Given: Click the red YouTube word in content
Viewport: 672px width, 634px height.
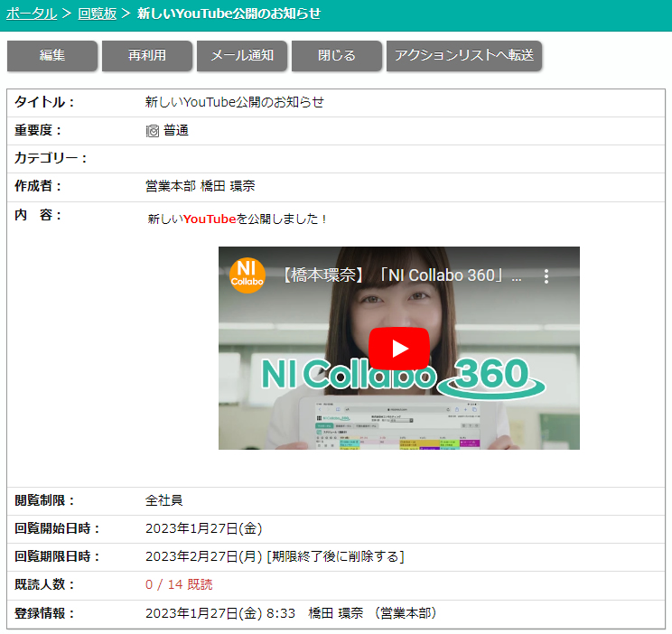Looking at the screenshot, I should click(x=210, y=219).
